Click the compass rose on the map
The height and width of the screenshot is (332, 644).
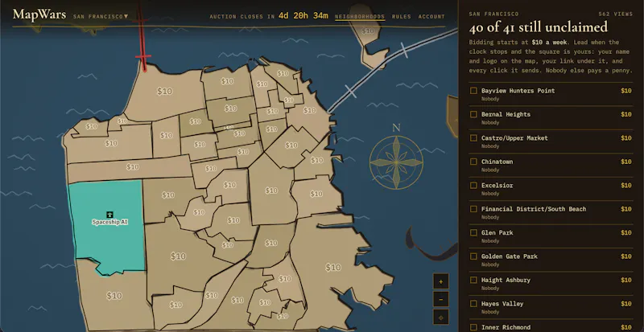pyautogui.click(x=396, y=162)
